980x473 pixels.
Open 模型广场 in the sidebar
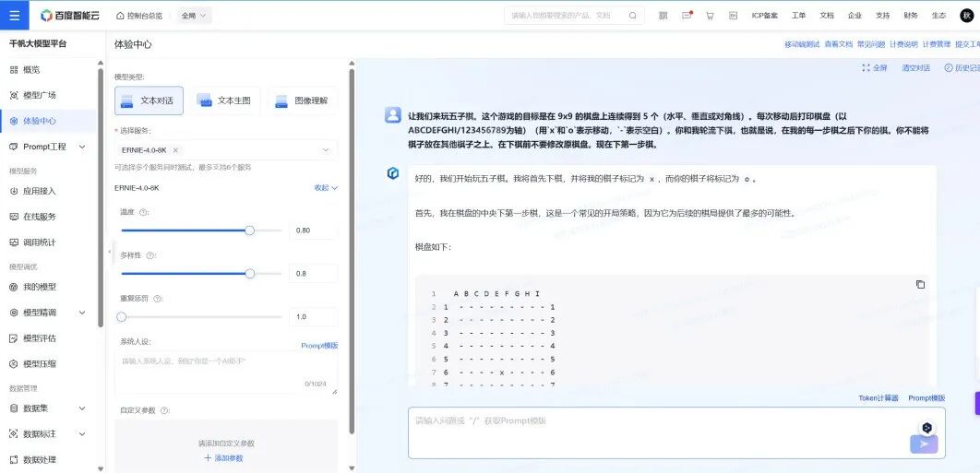coord(39,96)
